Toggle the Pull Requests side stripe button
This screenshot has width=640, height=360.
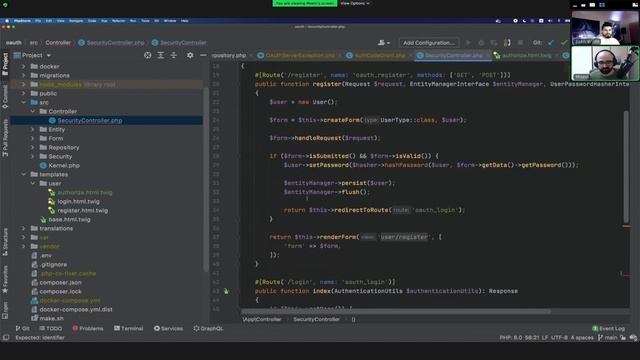(x=5, y=138)
